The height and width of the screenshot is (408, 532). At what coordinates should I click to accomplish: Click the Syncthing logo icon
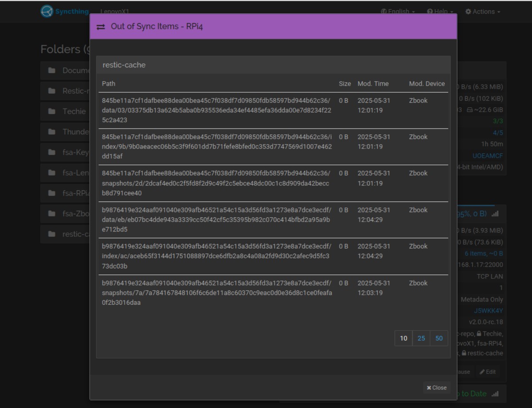click(x=47, y=12)
